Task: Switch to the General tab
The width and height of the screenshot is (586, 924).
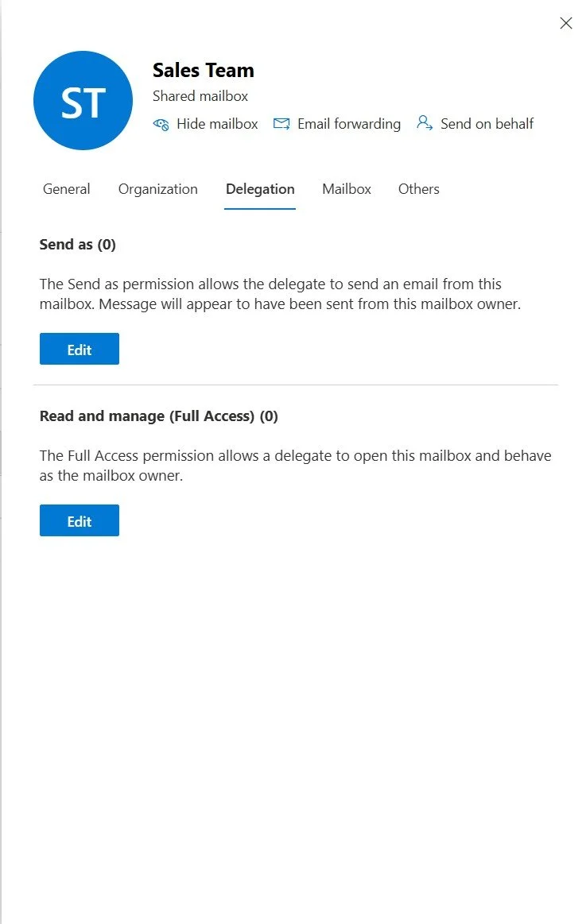Action: click(67, 189)
